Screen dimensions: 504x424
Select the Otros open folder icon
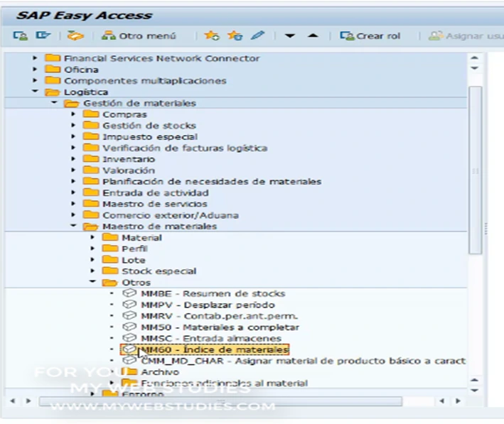coord(110,283)
